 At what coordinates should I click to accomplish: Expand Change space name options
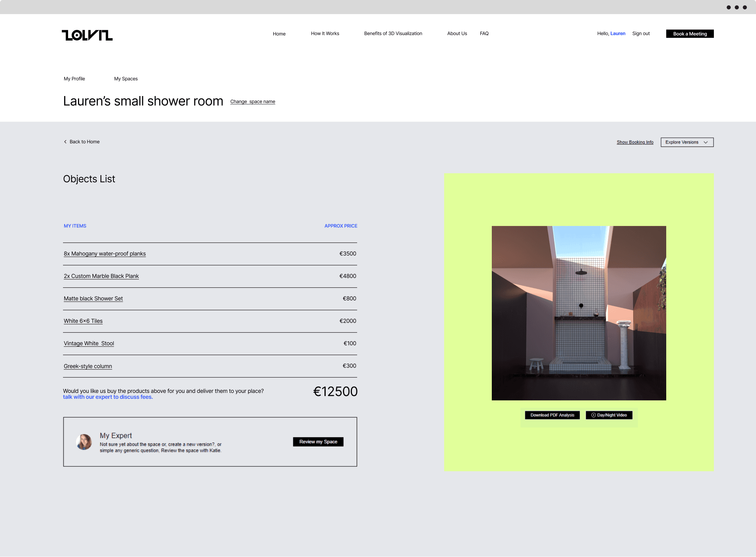click(x=252, y=102)
